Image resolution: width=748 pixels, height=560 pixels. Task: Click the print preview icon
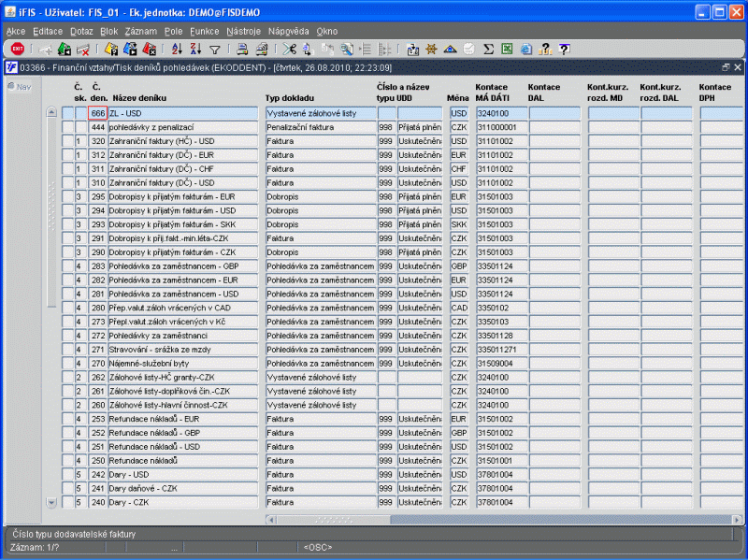262,50
